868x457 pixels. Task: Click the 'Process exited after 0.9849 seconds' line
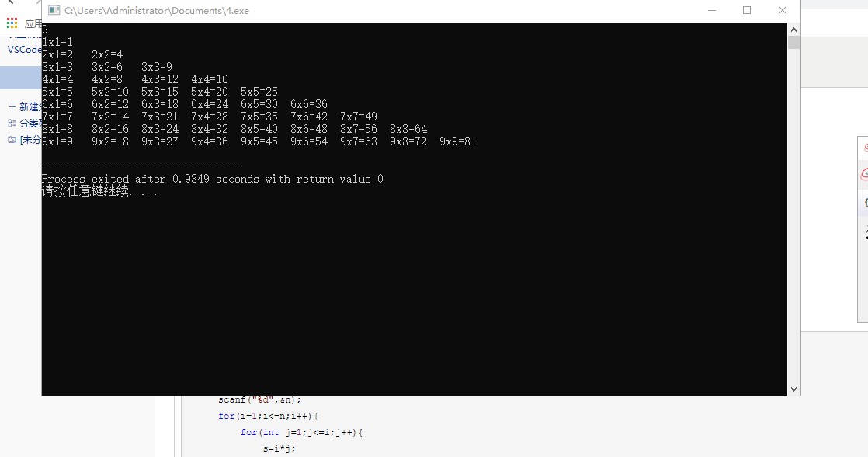213,179
